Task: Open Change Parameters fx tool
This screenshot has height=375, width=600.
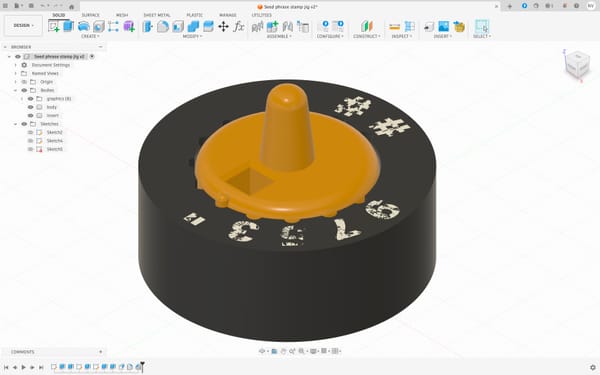Action: [239, 26]
